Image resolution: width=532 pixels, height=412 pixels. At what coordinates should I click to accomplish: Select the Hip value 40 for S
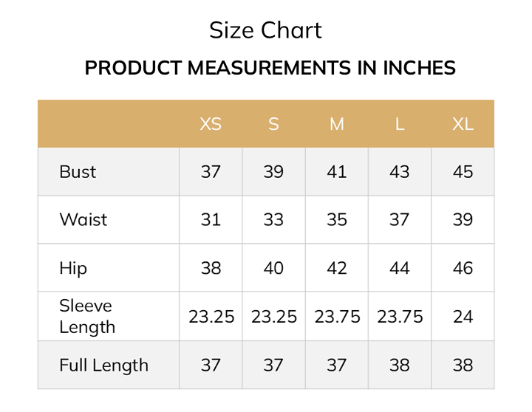coord(274,268)
